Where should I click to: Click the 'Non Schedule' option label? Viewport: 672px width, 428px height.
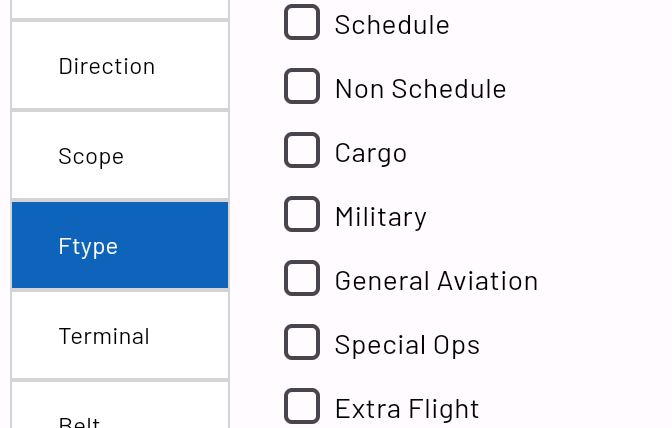420,87
